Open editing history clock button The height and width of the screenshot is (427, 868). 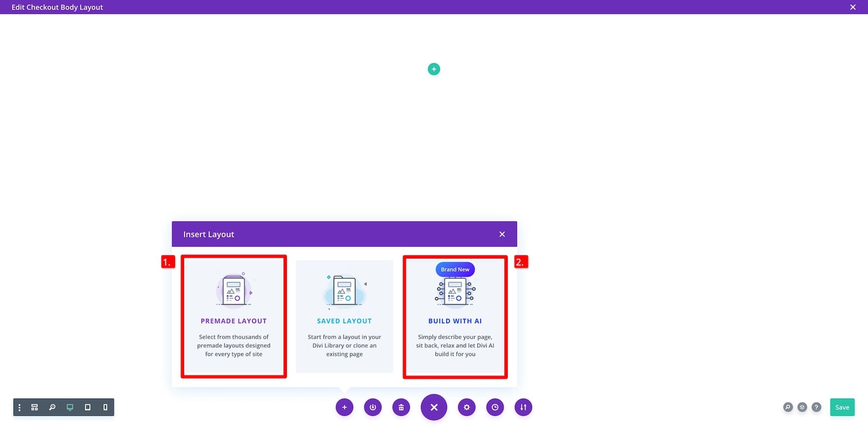coord(495,407)
